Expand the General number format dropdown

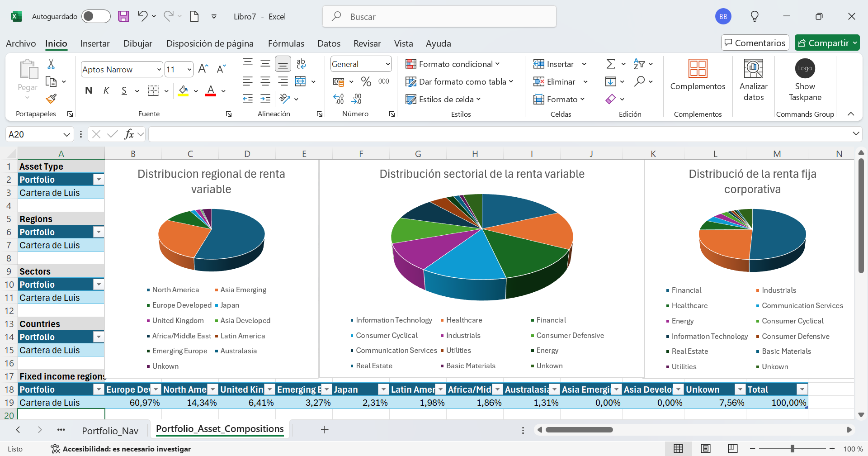(x=387, y=64)
